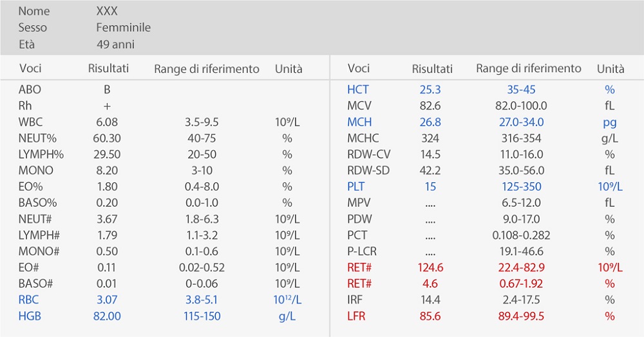Select the LFR result value 85.6
The width and height of the screenshot is (644, 337).
[430, 316]
